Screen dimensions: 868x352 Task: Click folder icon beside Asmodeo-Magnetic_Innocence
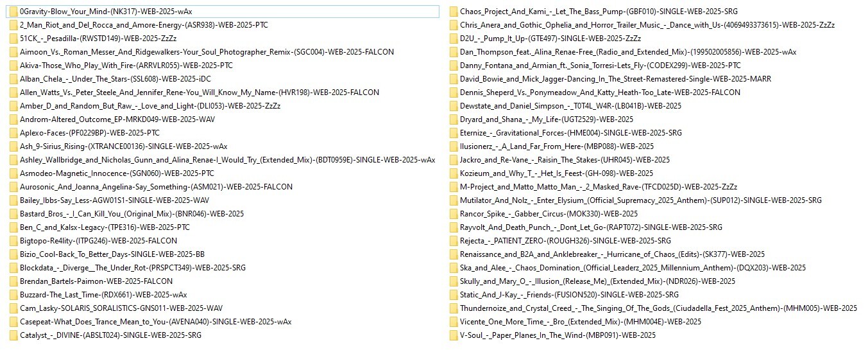(x=13, y=173)
